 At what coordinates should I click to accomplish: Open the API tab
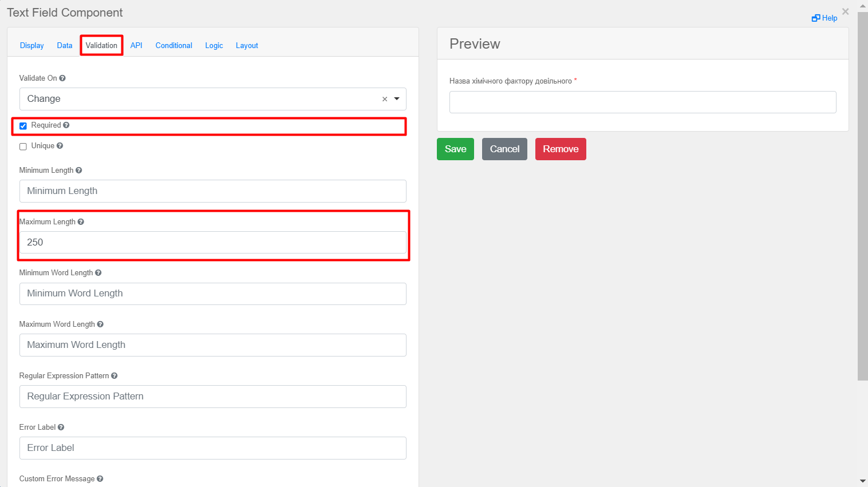pyautogui.click(x=136, y=45)
